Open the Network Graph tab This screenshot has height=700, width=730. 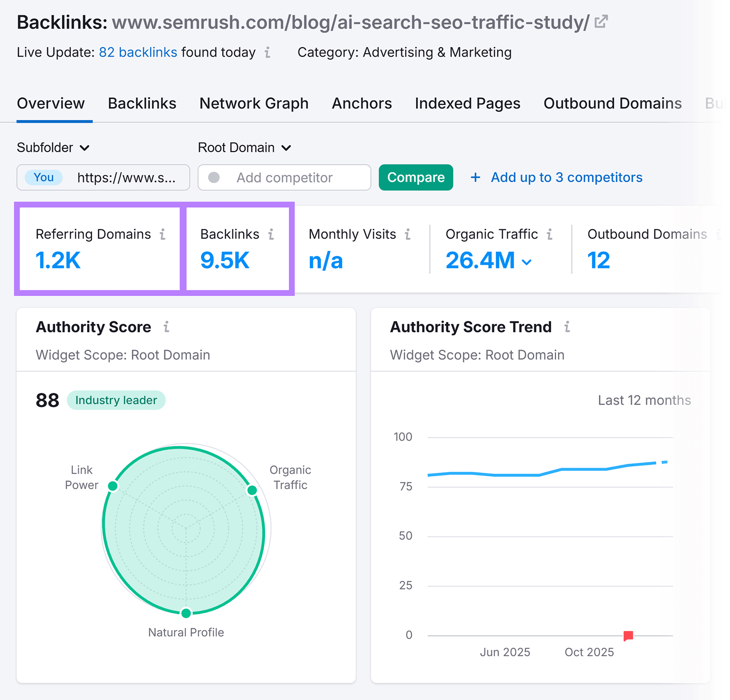click(x=254, y=104)
